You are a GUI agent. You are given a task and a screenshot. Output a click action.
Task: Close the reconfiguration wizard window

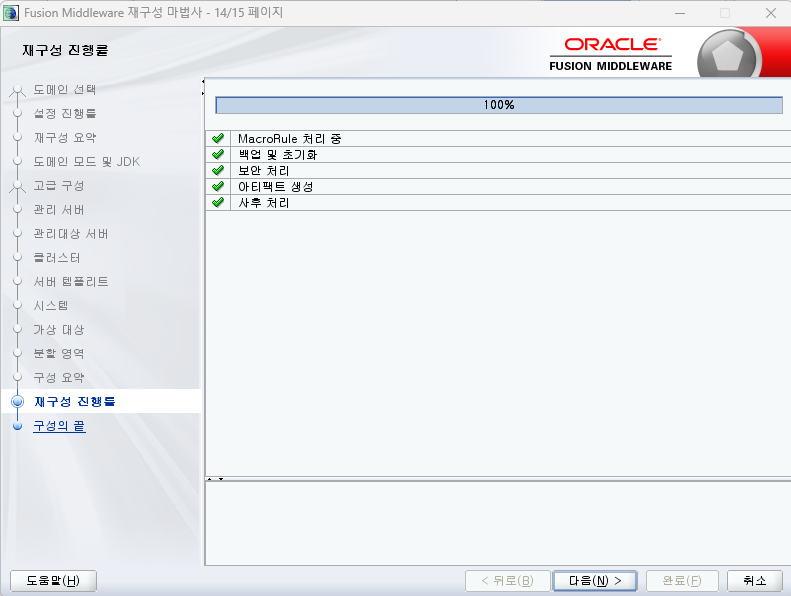[x=770, y=13]
